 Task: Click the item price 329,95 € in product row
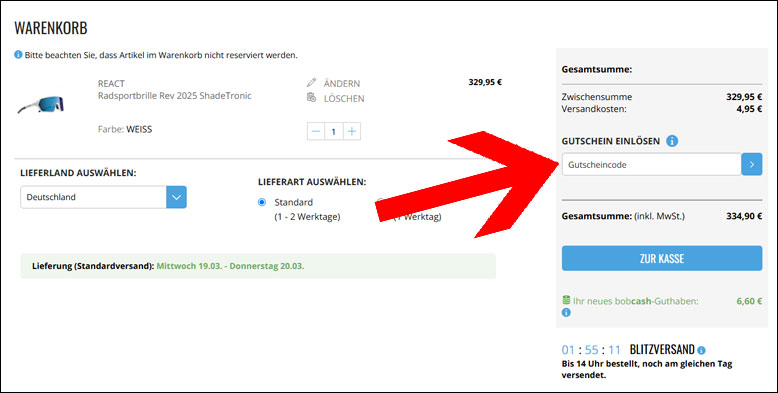tap(485, 82)
